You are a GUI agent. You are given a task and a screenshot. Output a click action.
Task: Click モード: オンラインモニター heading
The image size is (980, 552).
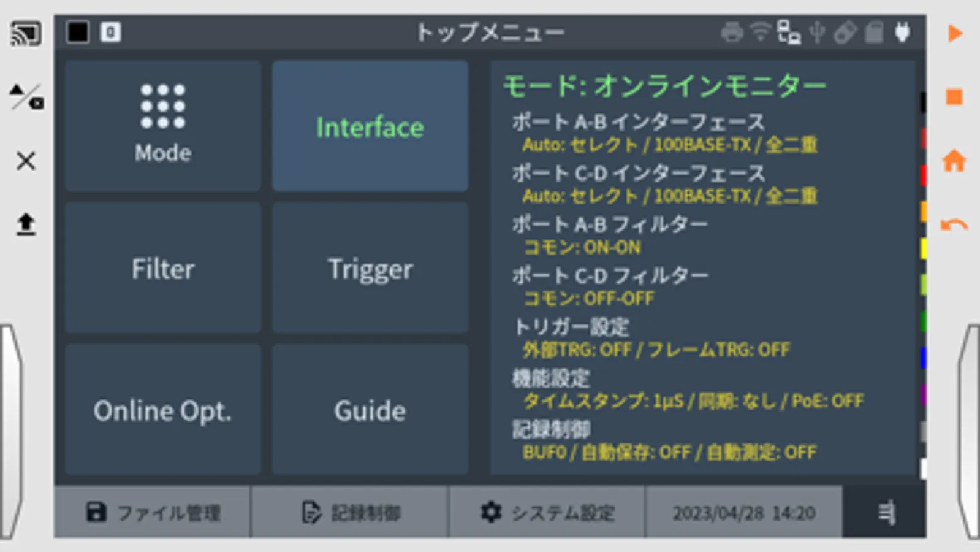pos(664,86)
